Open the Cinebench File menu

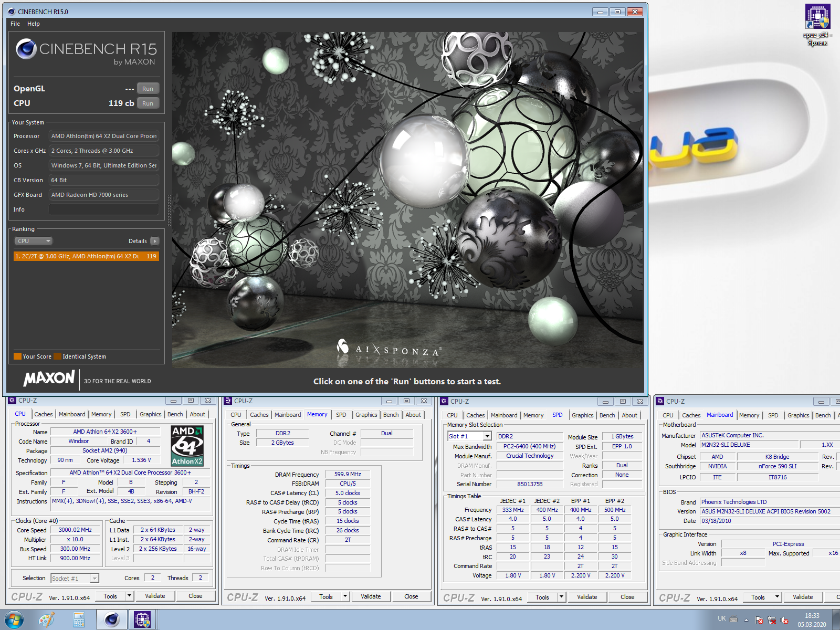pos(15,24)
